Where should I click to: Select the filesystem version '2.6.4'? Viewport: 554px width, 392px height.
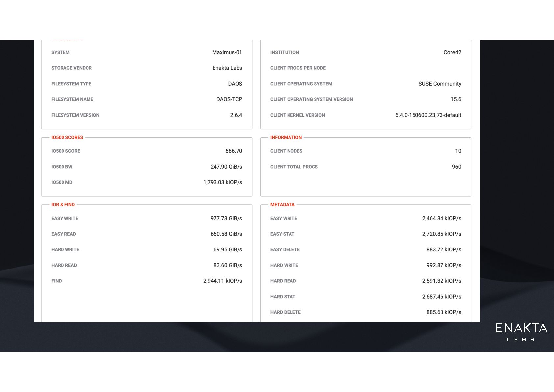point(236,115)
